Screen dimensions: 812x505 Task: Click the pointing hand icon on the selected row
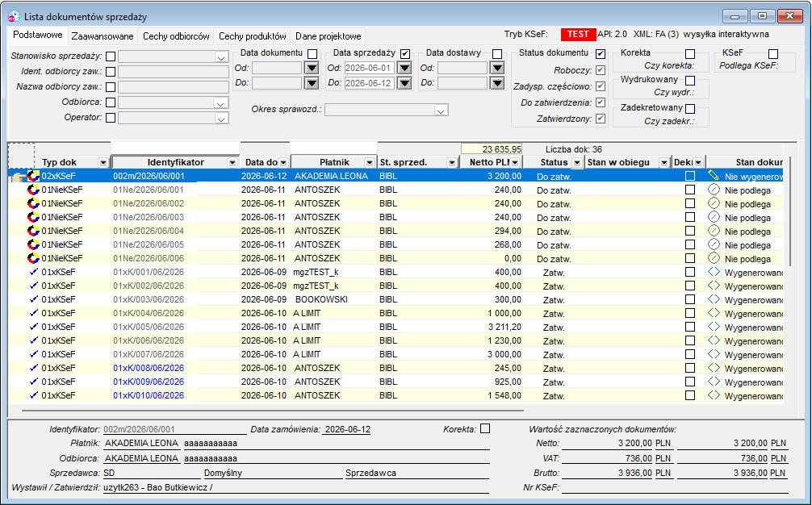[x=17, y=177]
